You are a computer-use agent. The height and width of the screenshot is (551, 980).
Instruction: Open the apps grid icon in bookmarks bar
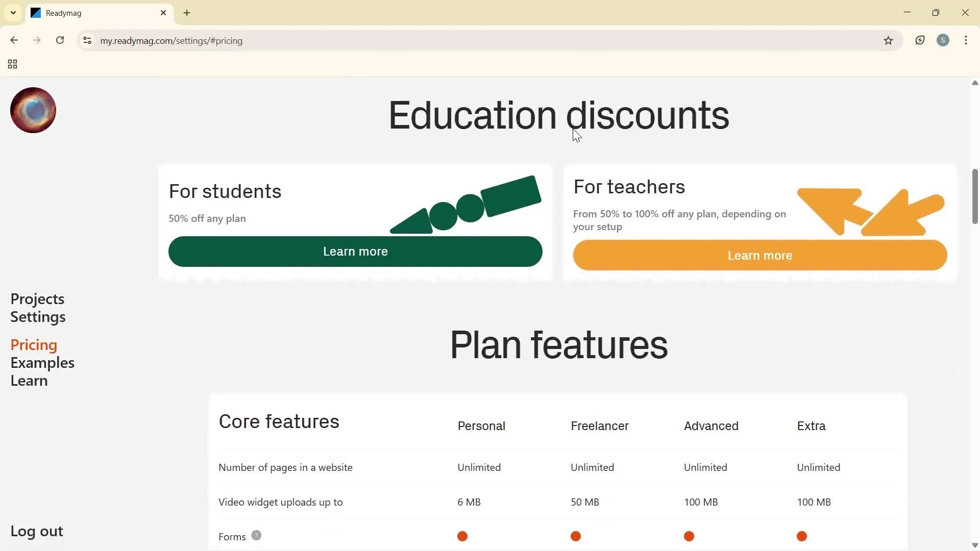coord(13,64)
